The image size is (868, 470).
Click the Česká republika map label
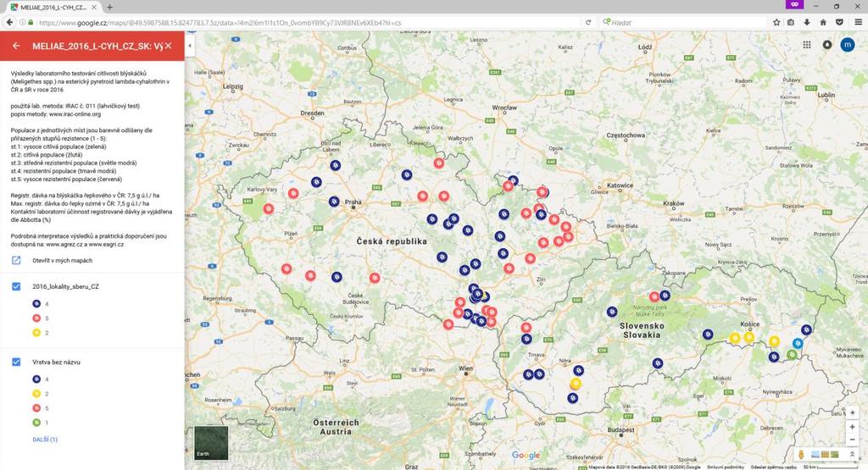click(392, 241)
